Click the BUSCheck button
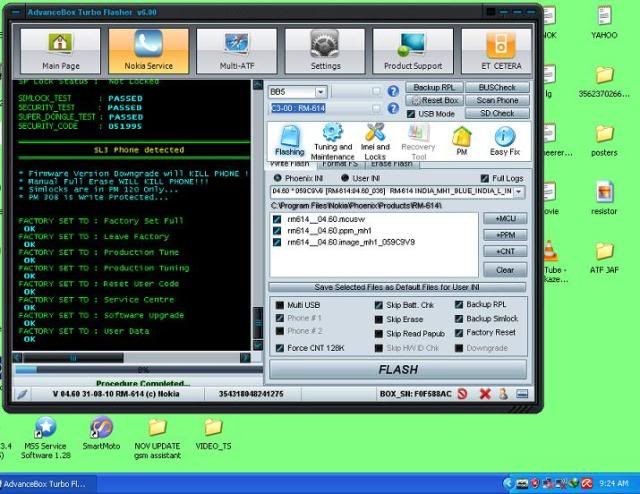The height and width of the screenshot is (494, 640). tap(497, 87)
